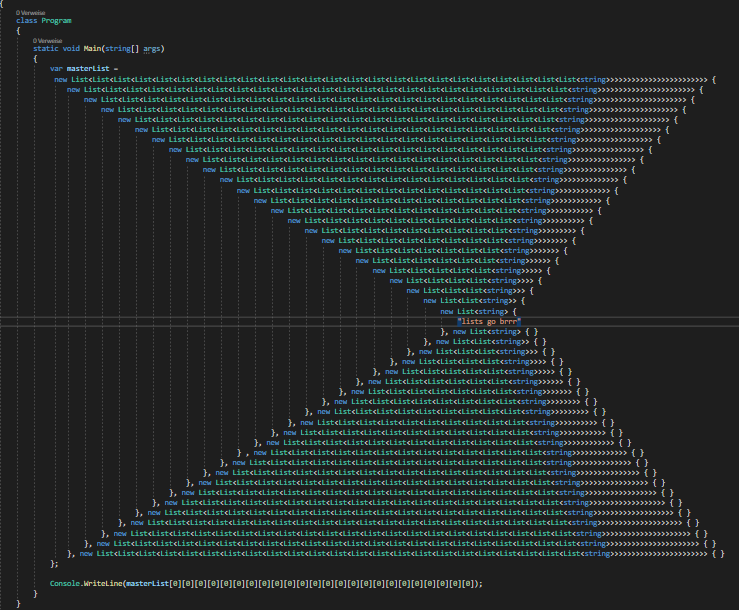Click the '=' sign after masterList

[116, 69]
